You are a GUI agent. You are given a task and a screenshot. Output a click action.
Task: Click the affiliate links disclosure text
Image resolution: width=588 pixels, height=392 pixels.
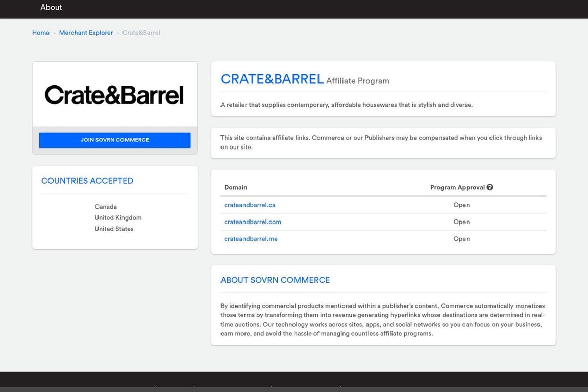381,142
